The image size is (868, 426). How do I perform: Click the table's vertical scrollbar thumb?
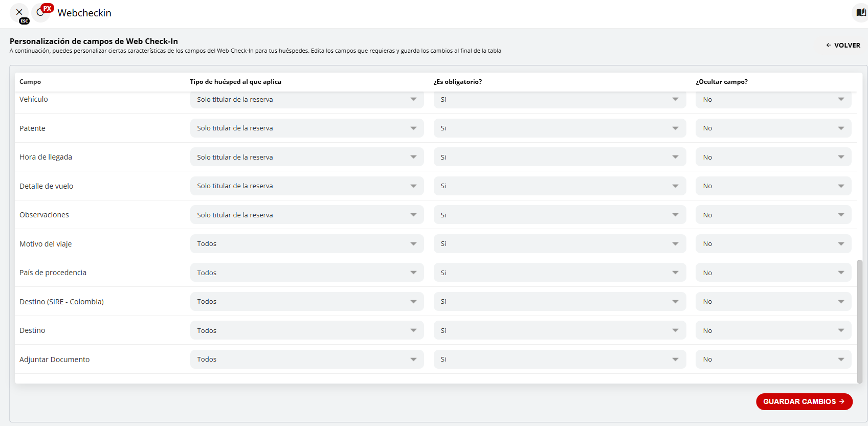859,321
